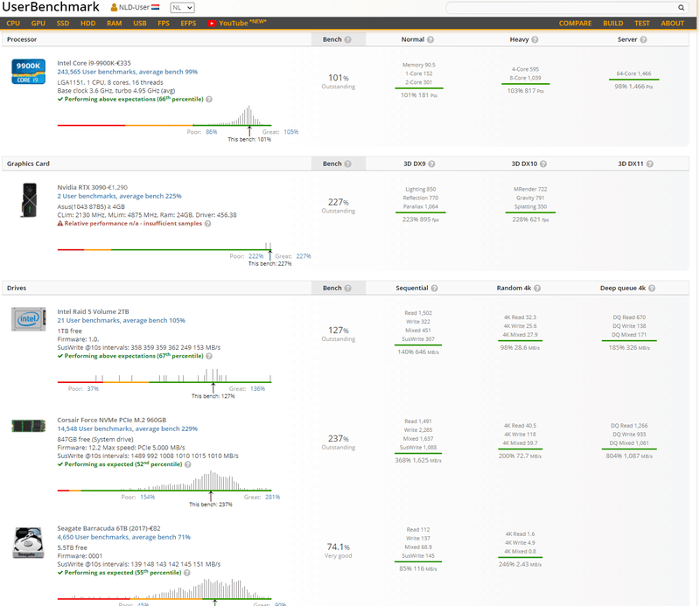Click help icon next to 3D DX9

431,164
